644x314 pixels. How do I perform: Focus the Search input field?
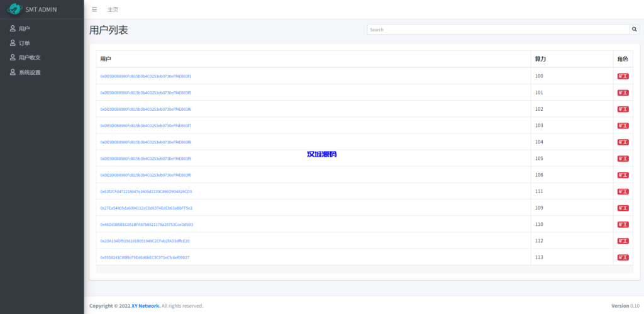(x=497, y=29)
